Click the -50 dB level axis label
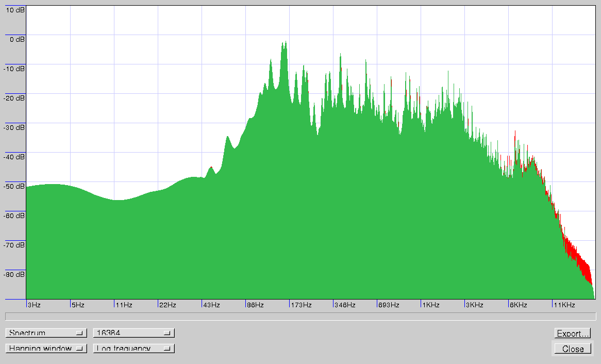601x364 pixels. pyautogui.click(x=14, y=186)
